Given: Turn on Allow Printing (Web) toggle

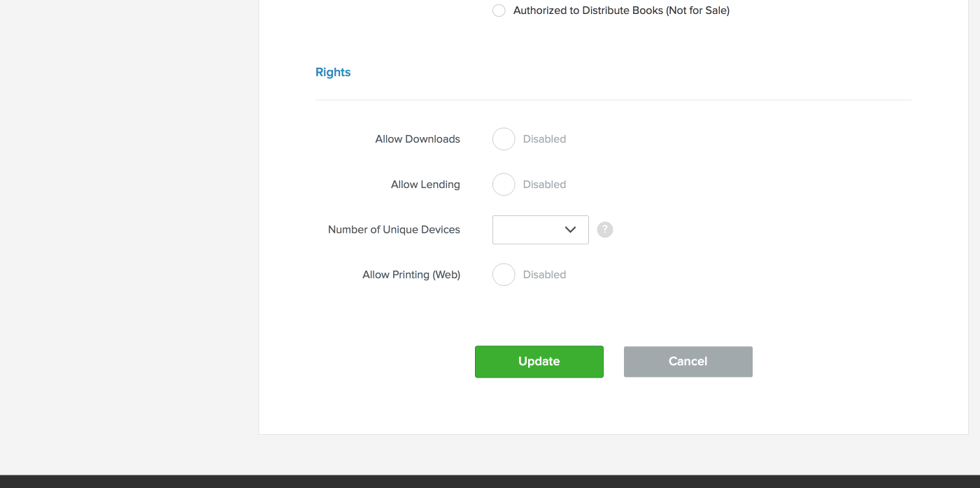Looking at the screenshot, I should pyautogui.click(x=504, y=275).
